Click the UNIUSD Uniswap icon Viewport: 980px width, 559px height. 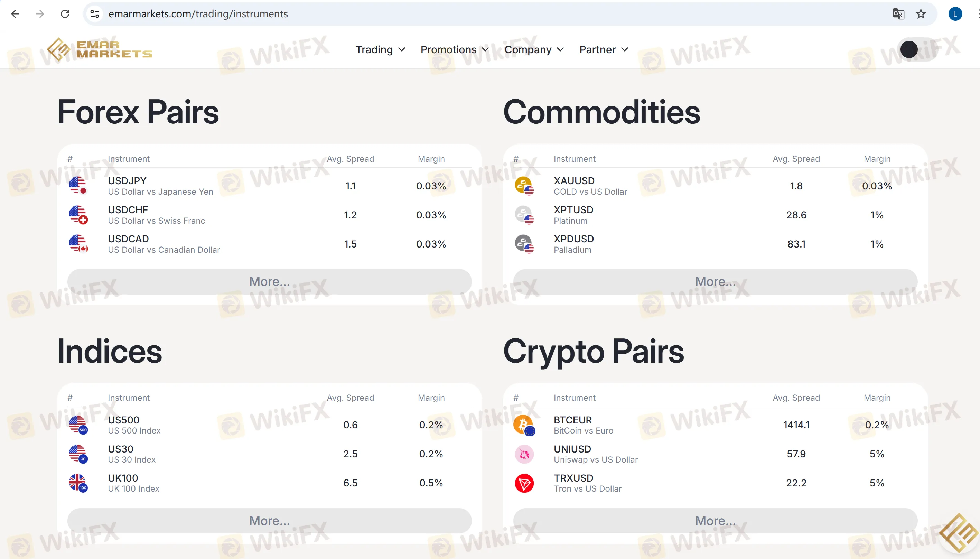coord(524,454)
